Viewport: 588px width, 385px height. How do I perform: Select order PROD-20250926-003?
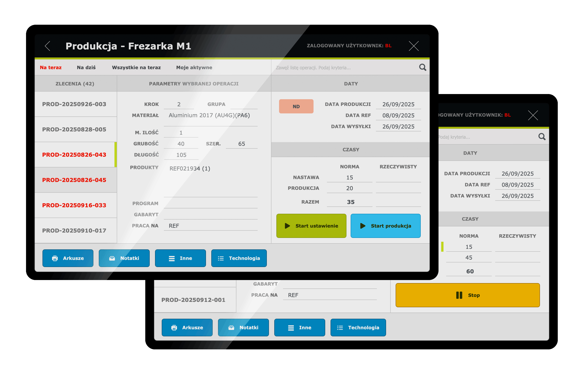coord(74,104)
